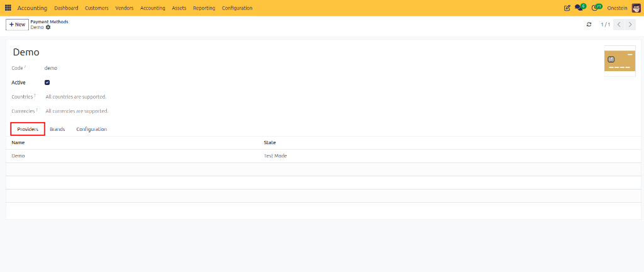Go to previous record arrow
This screenshot has height=272, width=644.
pyautogui.click(x=619, y=25)
